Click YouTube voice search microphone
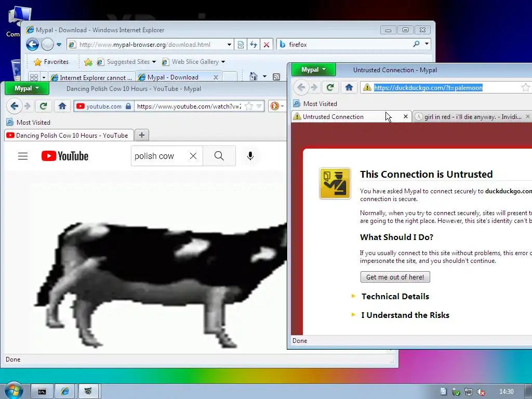Screen dimensions: 532x399 pos(250,156)
